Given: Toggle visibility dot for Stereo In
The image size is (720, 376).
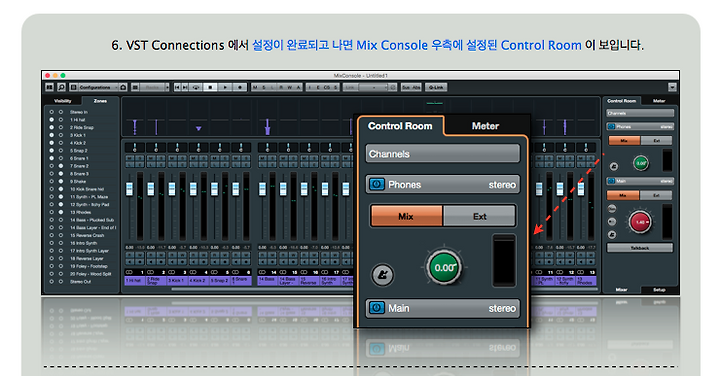Looking at the screenshot, I should [x=51, y=112].
